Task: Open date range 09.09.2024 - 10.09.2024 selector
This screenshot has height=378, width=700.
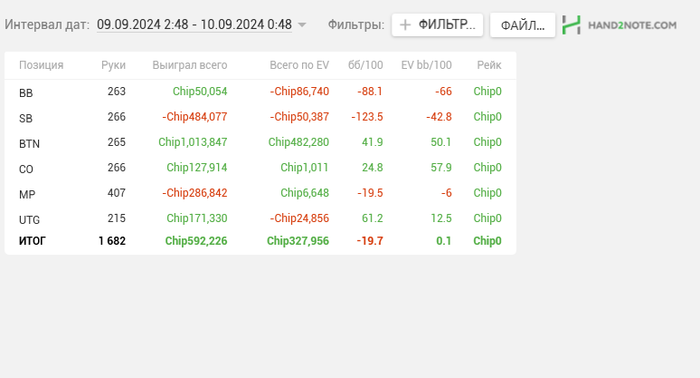Action: point(194,24)
